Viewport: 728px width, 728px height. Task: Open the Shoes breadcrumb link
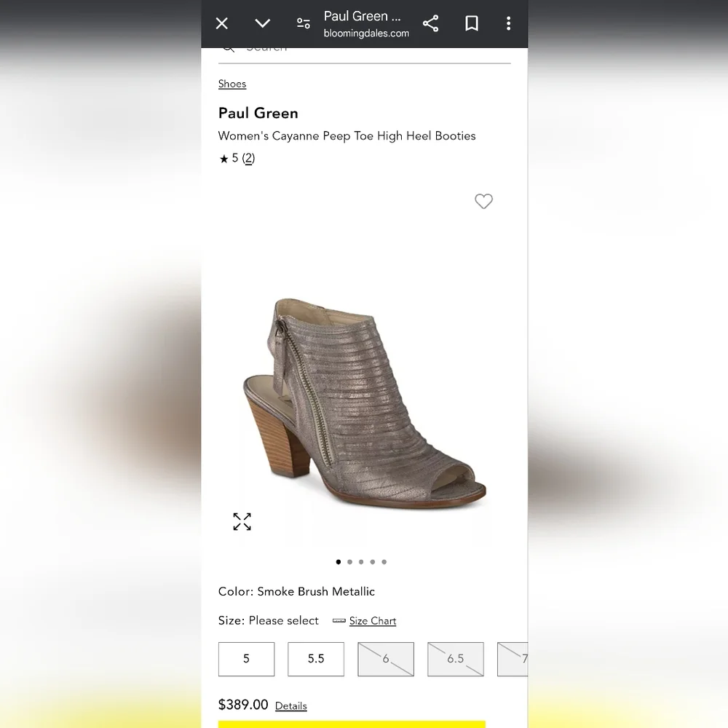[x=232, y=84]
